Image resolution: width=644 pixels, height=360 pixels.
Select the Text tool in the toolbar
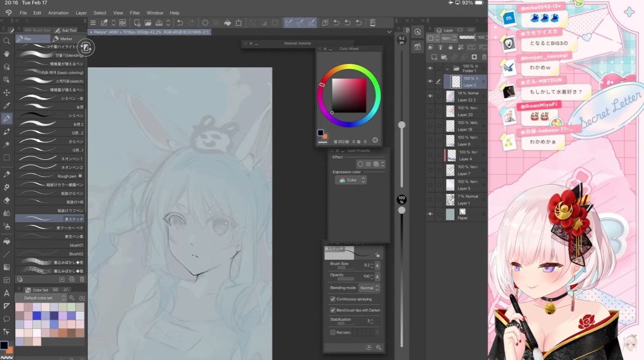tap(6, 293)
